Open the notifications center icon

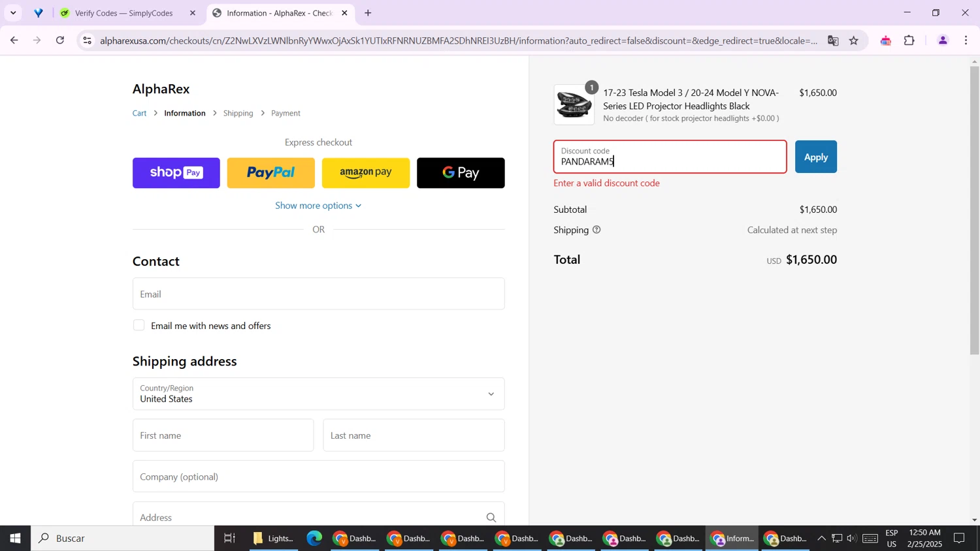click(x=960, y=539)
